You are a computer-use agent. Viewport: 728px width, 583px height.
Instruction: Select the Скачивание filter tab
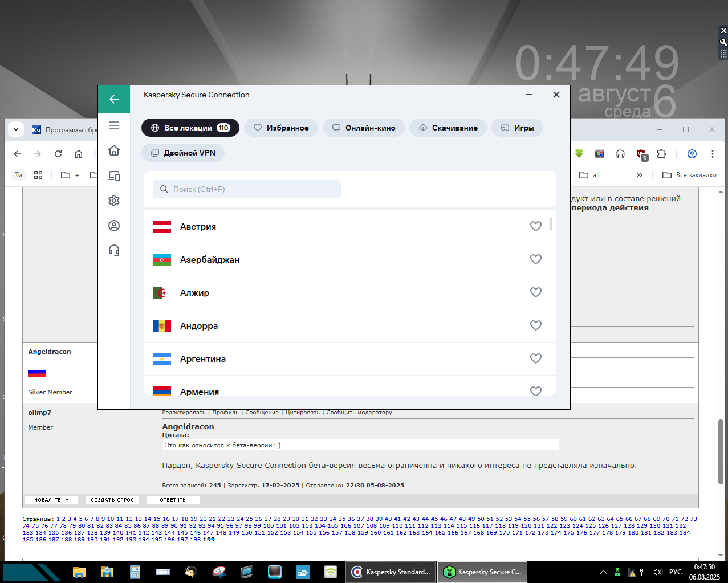pyautogui.click(x=448, y=128)
